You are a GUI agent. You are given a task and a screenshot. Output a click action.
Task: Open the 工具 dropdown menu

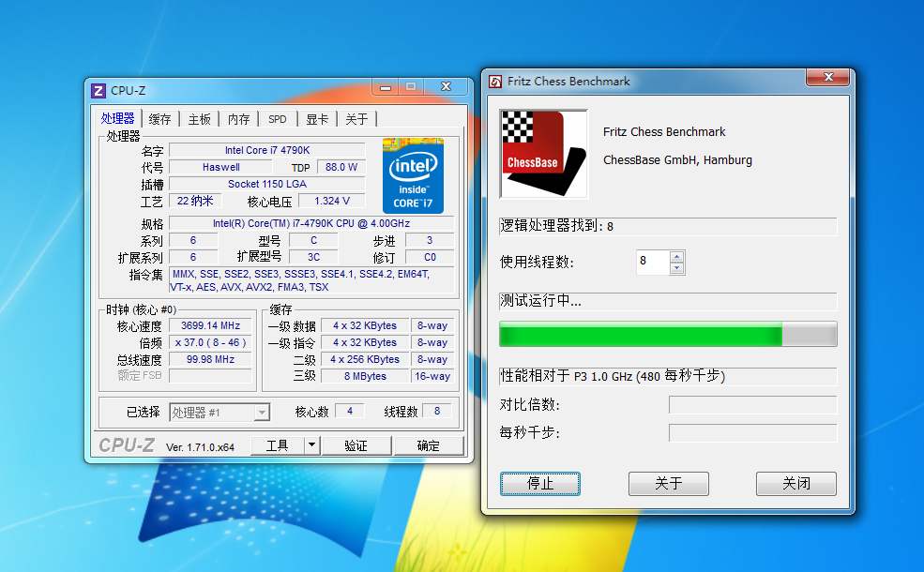click(284, 444)
